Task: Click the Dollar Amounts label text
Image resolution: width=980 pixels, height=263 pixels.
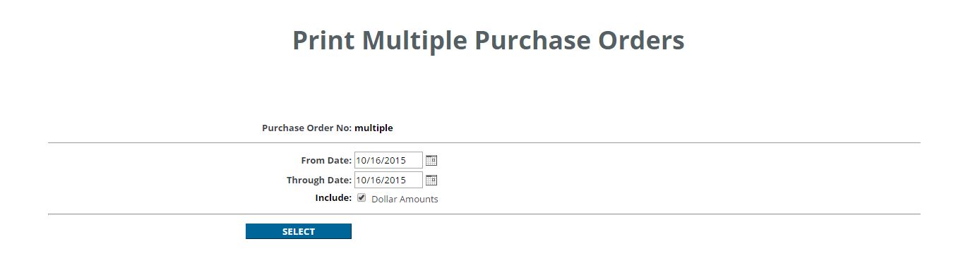Action: point(405,199)
